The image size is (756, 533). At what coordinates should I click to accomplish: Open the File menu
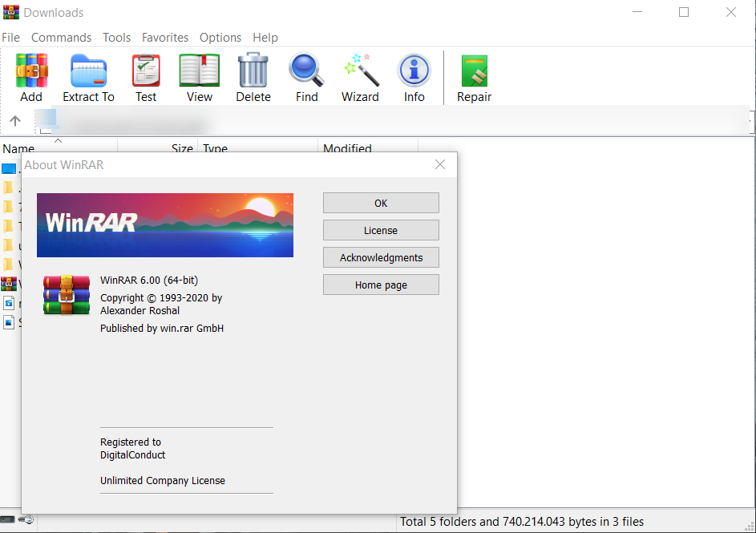[10, 38]
